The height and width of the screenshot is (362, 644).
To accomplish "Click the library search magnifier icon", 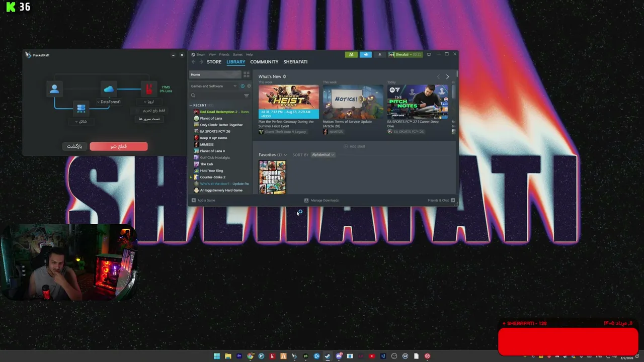I will pos(193,96).
